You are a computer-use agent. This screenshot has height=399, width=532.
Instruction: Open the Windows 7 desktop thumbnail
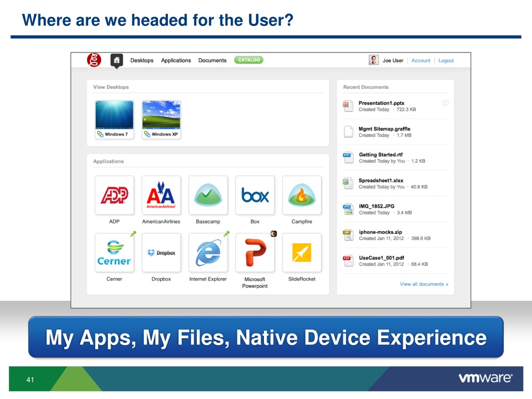(114, 120)
